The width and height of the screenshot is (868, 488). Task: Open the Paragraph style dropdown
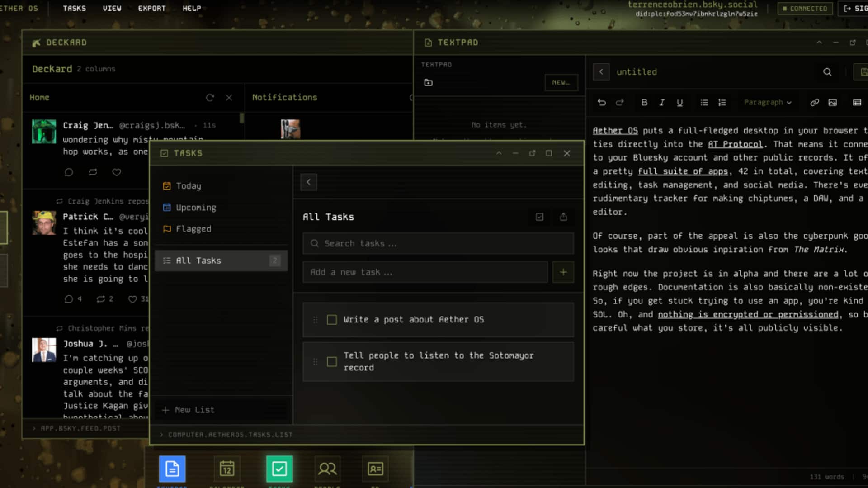tap(767, 102)
